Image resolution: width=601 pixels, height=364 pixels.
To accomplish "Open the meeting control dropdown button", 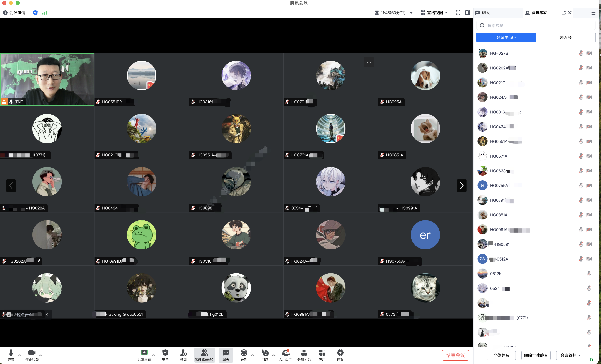I will click(x=570, y=355).
